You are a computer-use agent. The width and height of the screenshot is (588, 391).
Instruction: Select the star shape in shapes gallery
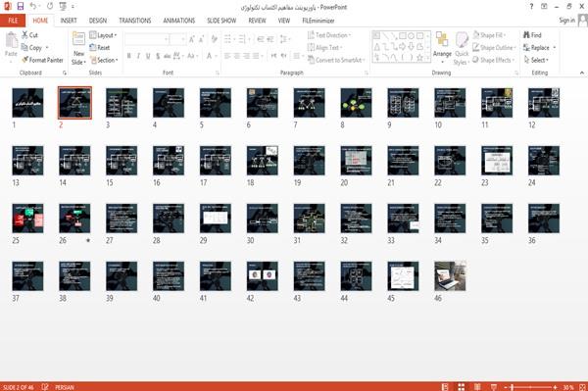click(419, 58)
